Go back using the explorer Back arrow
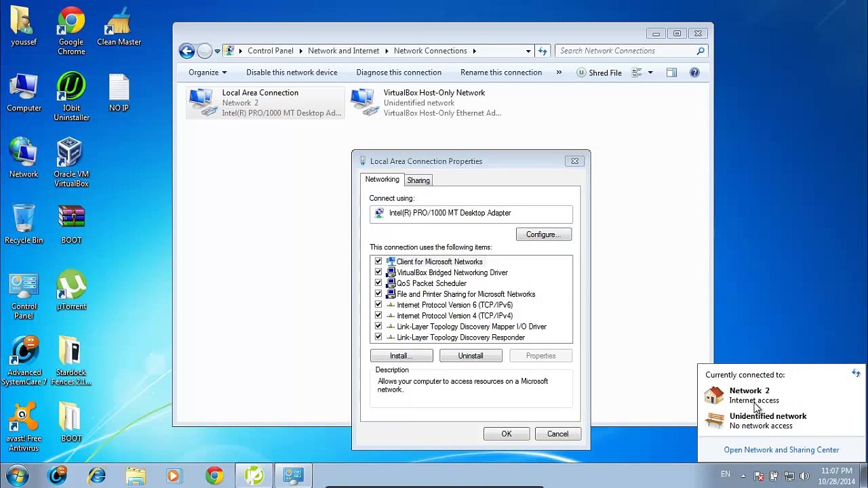The width and height of the screenshot is (868, 488). 186,51
